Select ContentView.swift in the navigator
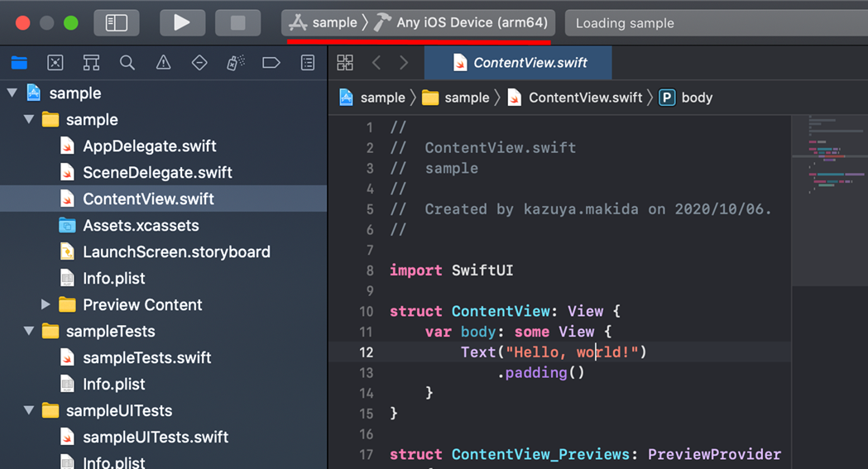Viewport: 868px width, 469px height. 163,199
